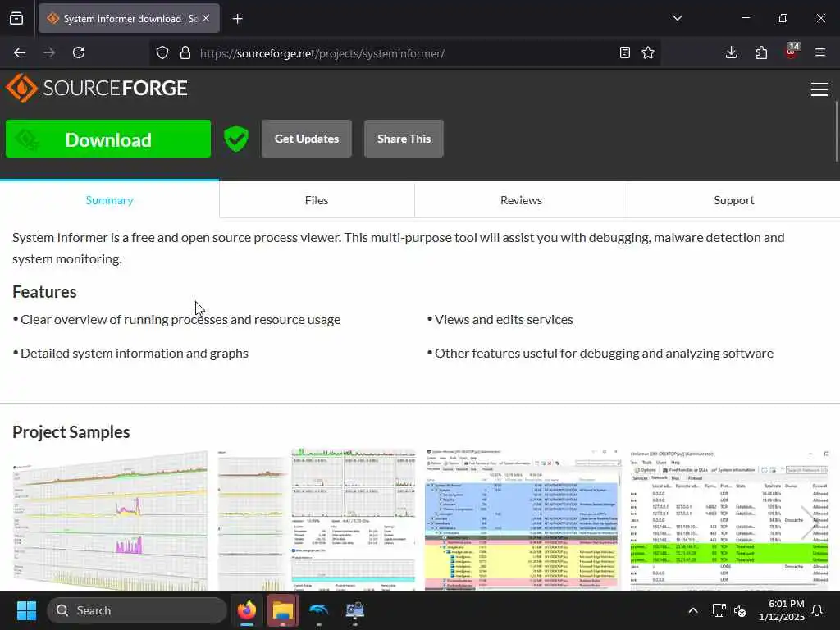Open tracking protection shield icon
This screenshot has height=630, width=840.
(162, 52)
